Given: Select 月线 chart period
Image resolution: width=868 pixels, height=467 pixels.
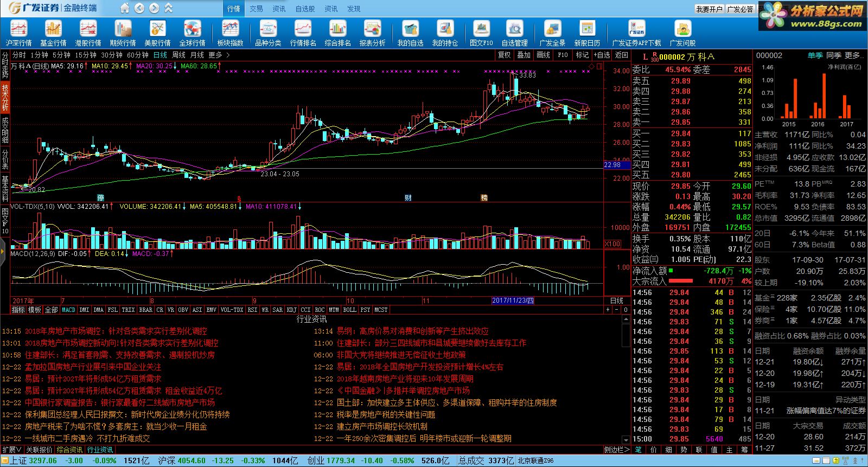Looking at the screenshot, I should pos(197,55).
